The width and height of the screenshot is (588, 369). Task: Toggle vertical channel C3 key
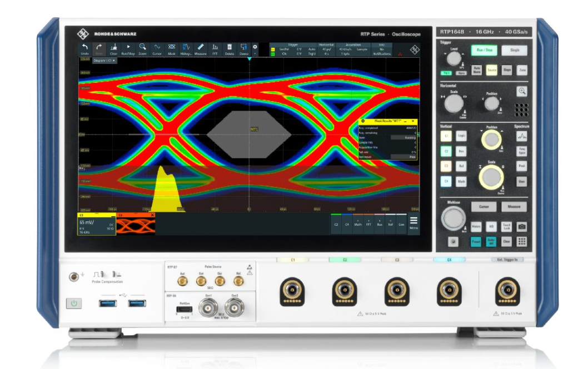(446, 166)
